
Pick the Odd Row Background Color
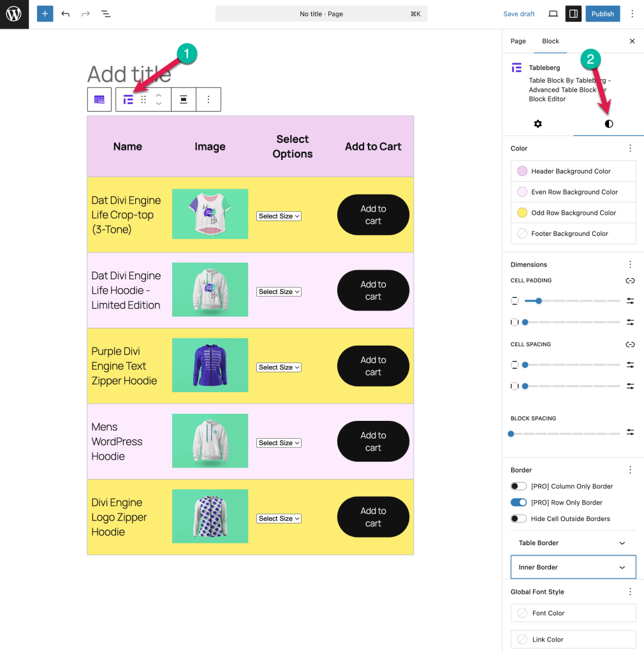(573, 213)
